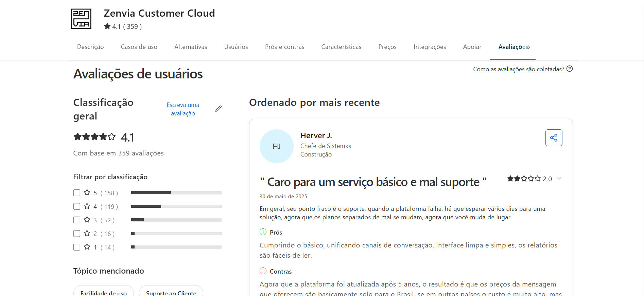Click the red minus icon beside Contras

click(x=263, y=271)
